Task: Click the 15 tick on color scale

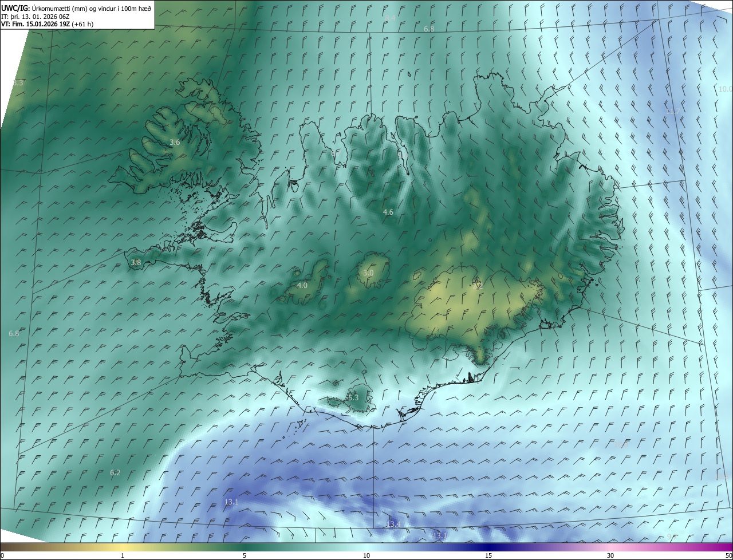Action: [488, 555]
